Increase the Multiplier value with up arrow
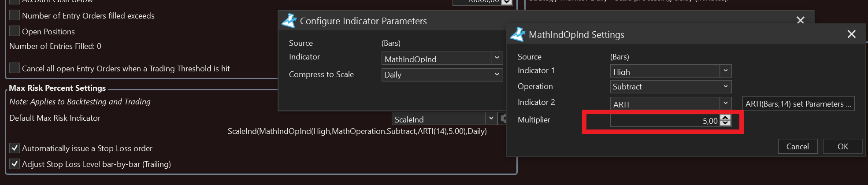The height and width of the screenshot is (185, 868). [x=725, y=118]
